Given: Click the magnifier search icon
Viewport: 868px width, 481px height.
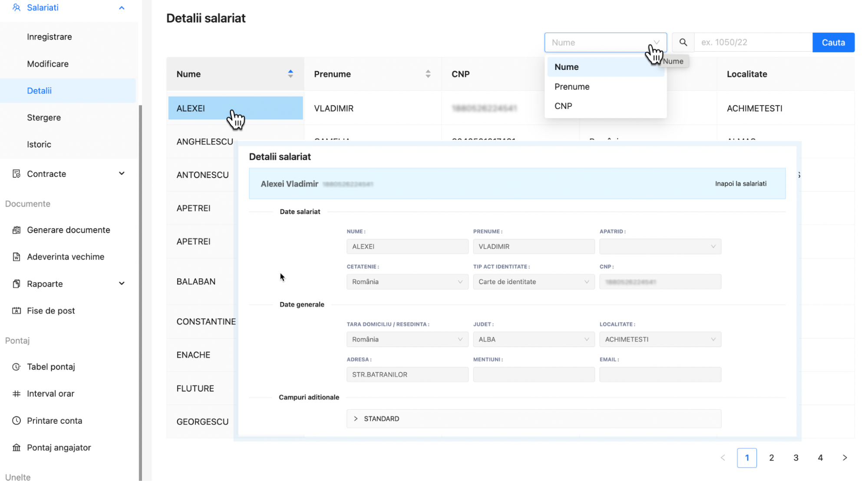Looking at the screenshot, I should pos(683,42).
